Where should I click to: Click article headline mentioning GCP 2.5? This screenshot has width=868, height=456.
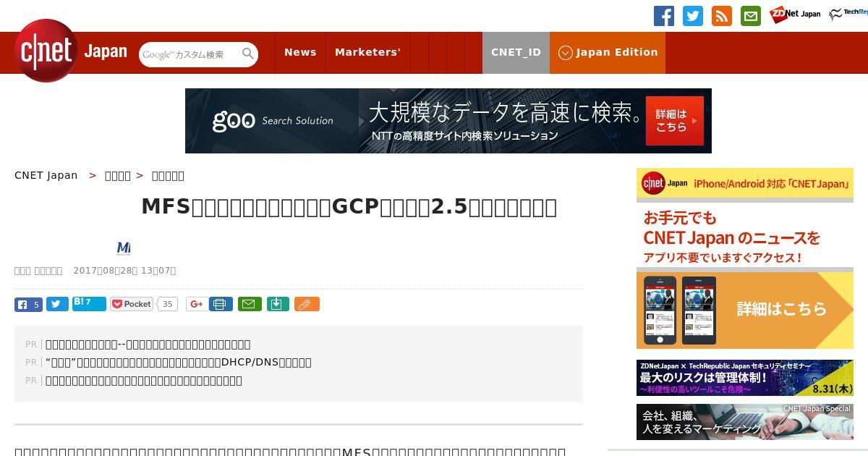[349, 207]
